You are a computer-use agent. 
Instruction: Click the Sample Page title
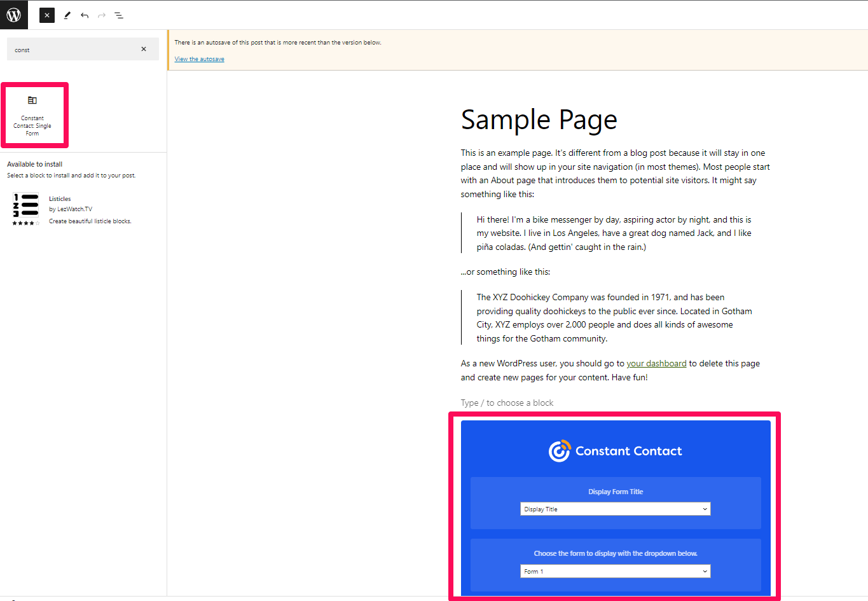point(539,120)
